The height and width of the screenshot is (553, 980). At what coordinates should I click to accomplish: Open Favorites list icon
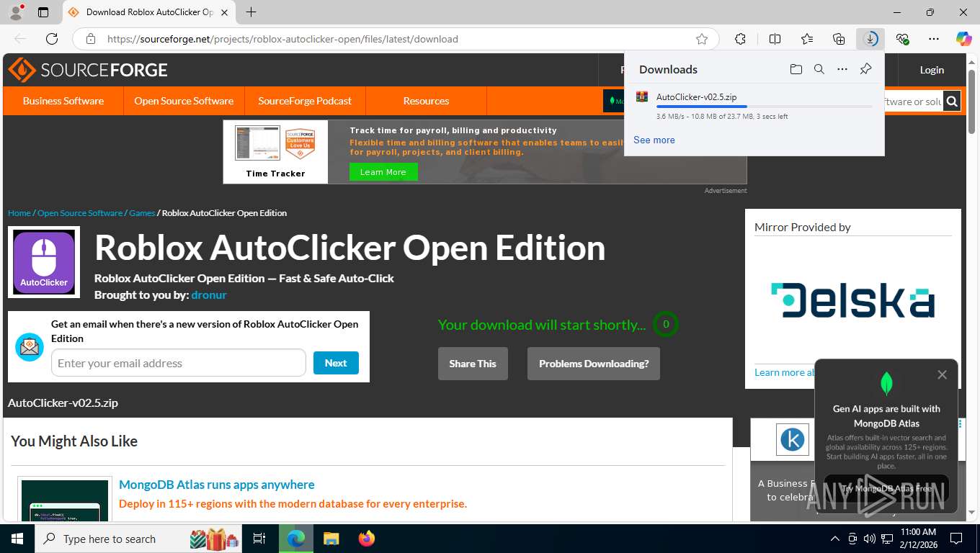click(807, 39)
